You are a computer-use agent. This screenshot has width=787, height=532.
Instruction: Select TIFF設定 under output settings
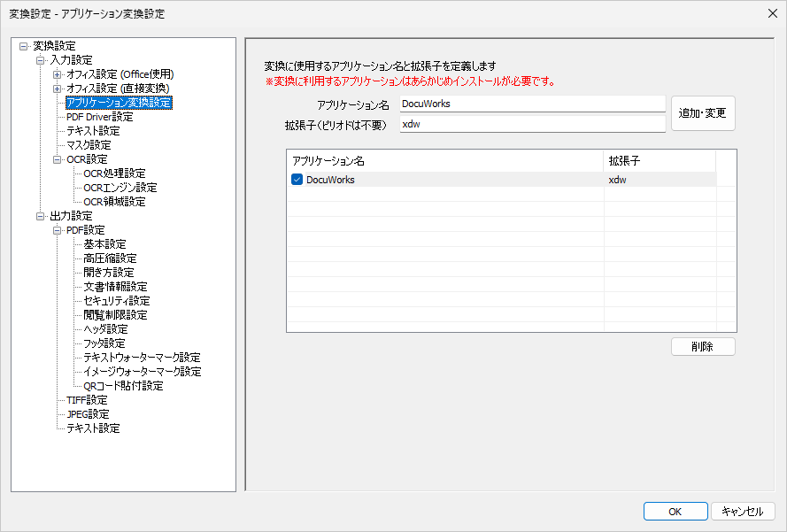coord(87,400)
